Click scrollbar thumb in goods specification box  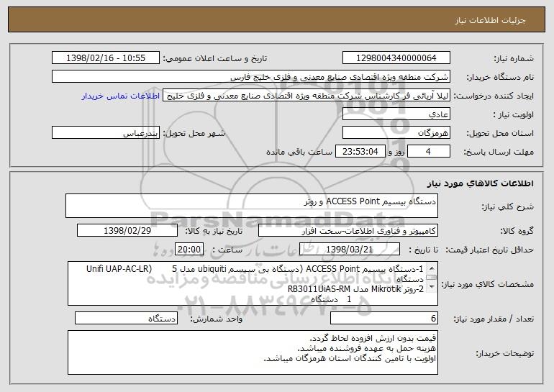432,278
